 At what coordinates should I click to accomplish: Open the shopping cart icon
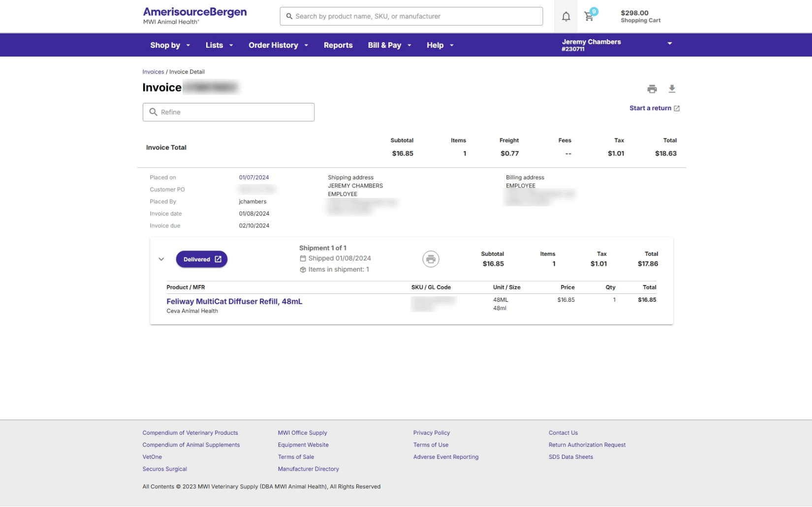[x=589, y=17]
